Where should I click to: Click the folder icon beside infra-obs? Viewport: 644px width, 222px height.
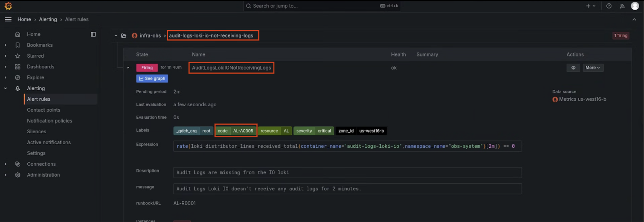pyautogui.click(x=124, y=35)
